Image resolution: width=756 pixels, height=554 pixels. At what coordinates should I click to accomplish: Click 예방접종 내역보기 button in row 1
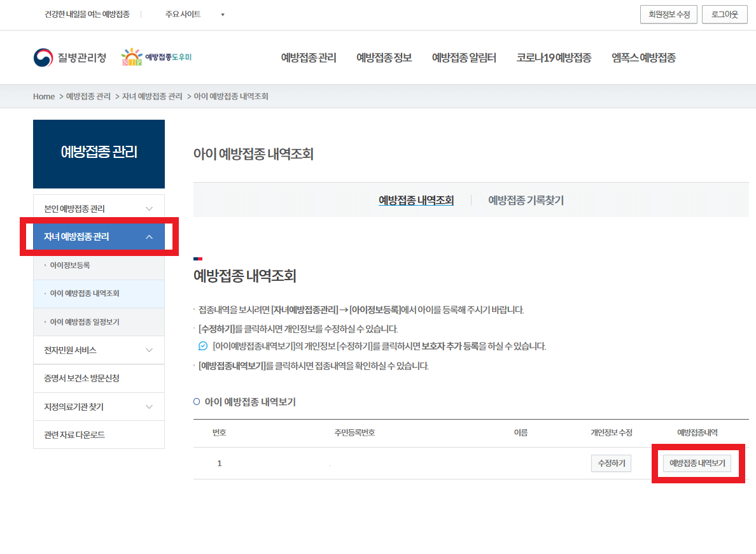tap(697, 464)
